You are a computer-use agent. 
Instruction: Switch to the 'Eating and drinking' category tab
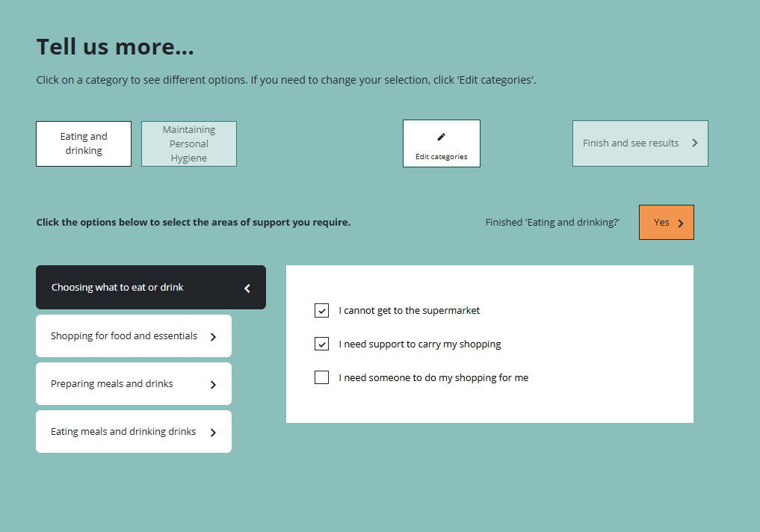click(84, 143)
